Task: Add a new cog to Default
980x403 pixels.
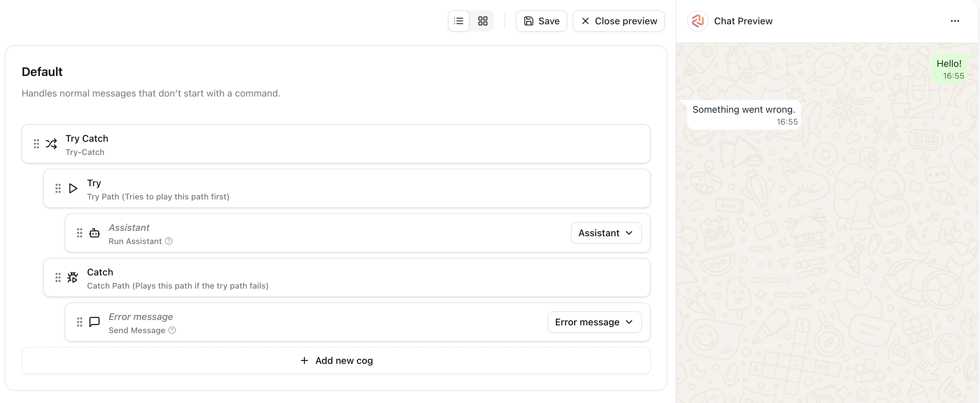Action: 336,360
